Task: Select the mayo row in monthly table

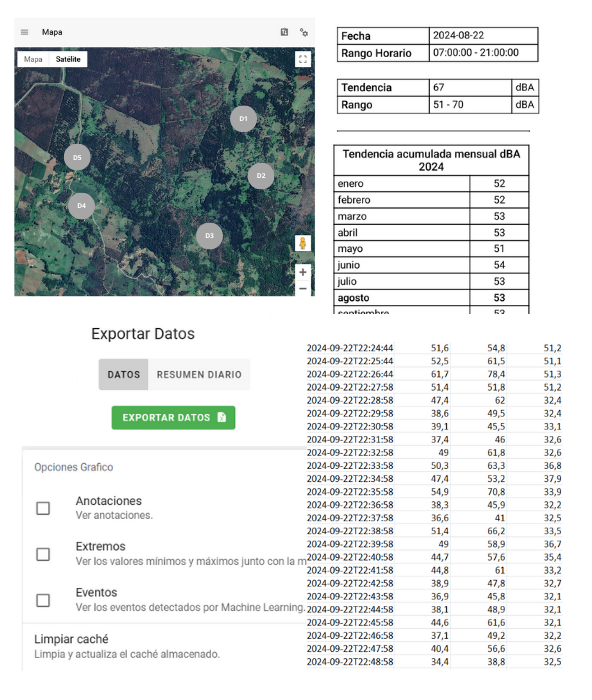Action: (x=431, y=249)
